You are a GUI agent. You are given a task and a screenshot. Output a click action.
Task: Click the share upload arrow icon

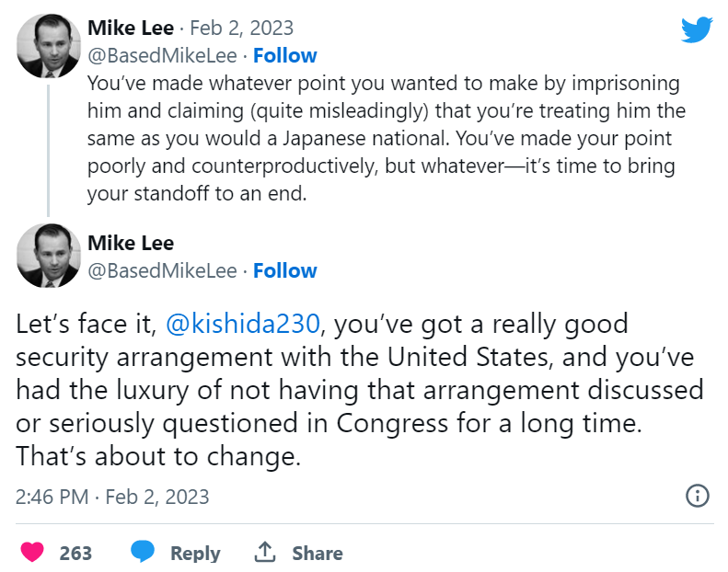coord(265,552)
